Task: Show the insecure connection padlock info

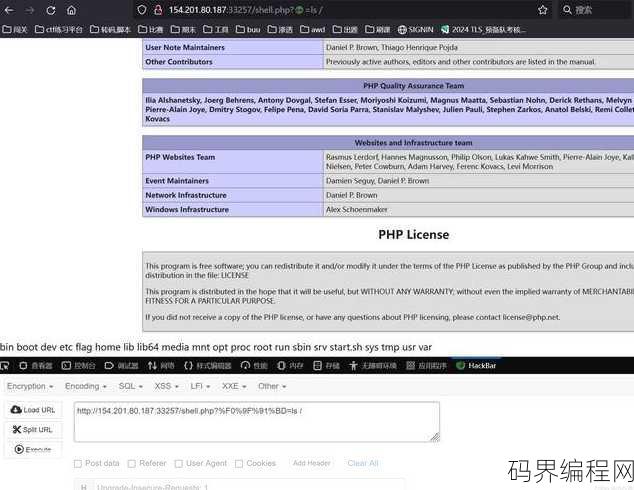Action: (x=158, y=10)
